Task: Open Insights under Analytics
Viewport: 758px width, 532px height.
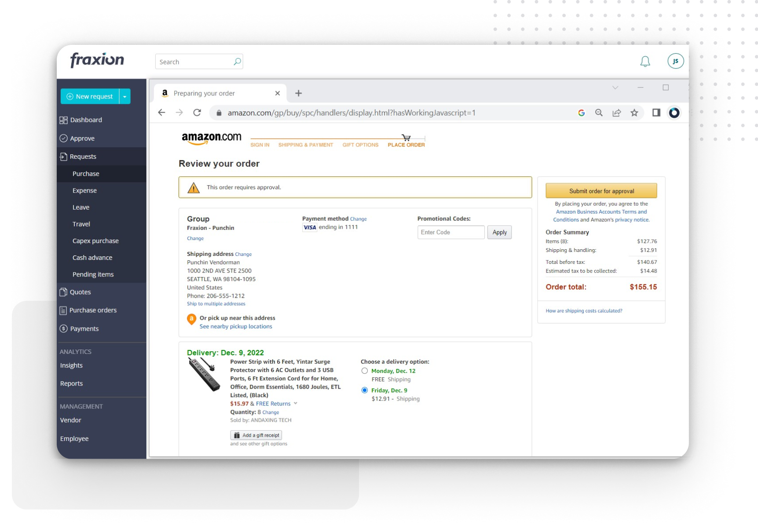Action: pos(71,365)
